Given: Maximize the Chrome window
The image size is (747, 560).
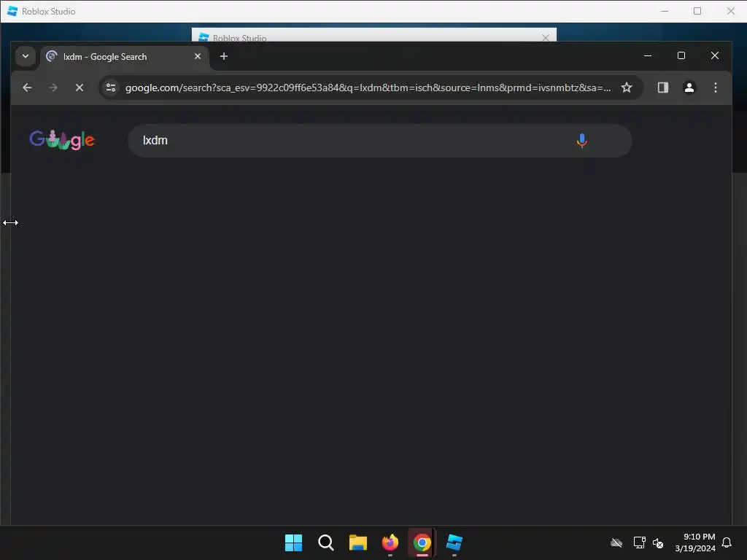Looking at the screenshot, I should click(681, 55).
